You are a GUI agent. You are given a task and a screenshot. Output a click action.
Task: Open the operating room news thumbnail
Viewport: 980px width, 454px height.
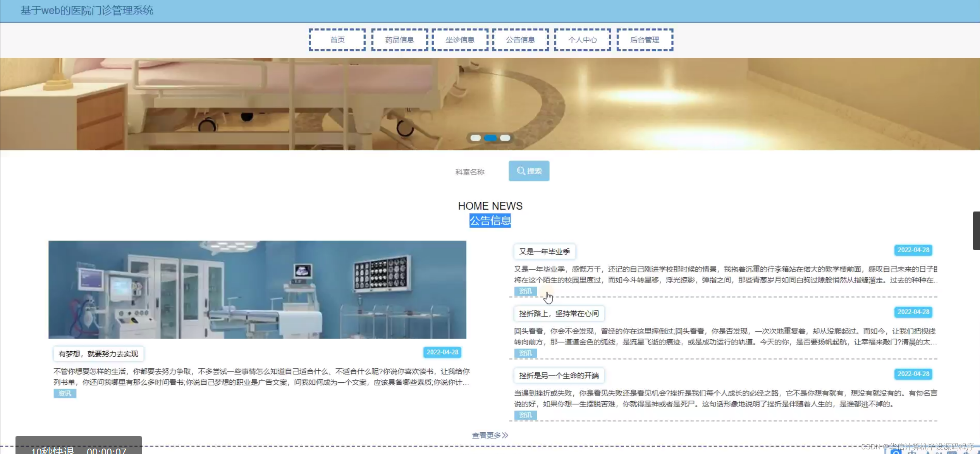click(x=257, y=289)
